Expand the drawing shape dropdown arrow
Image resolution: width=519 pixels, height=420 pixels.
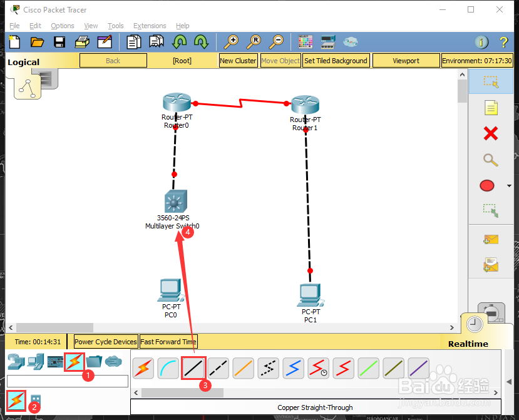(x=509, y=186)
